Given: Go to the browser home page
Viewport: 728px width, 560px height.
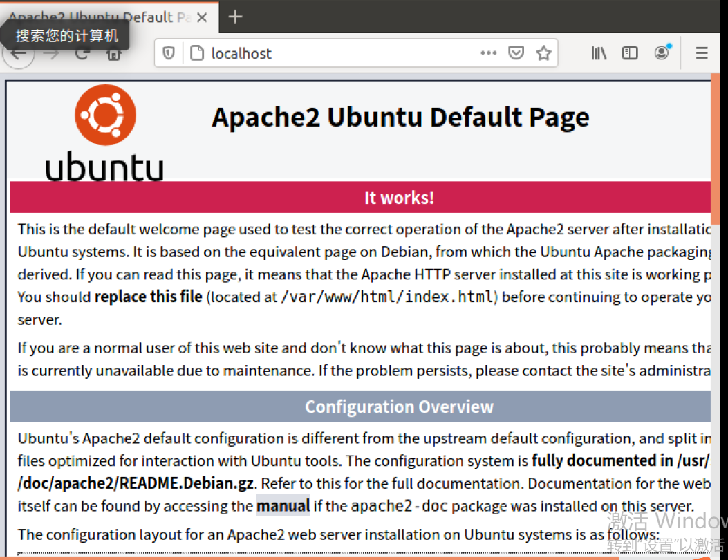Looking at the screenshot, I should tap(112, 53).
